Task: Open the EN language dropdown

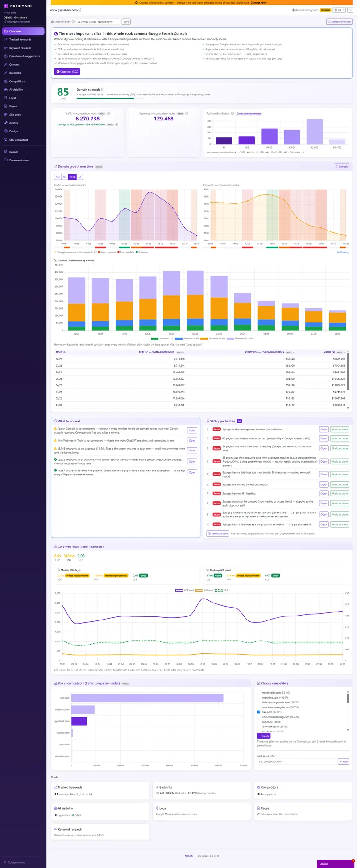Action: pyautogui.click(x=339, y=10)
